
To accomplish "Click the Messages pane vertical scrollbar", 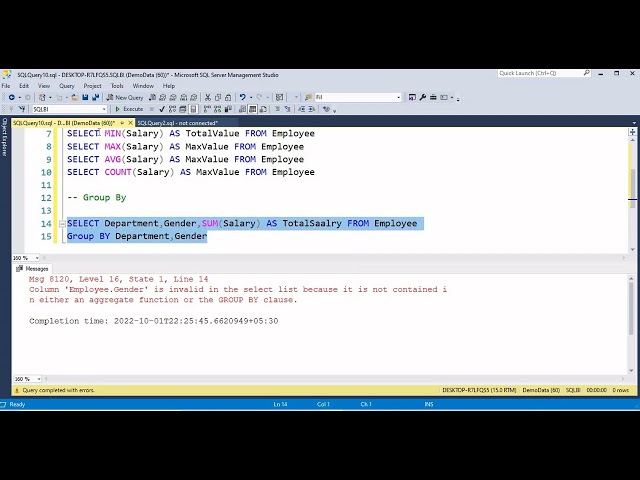I will (x=631, y=324).
